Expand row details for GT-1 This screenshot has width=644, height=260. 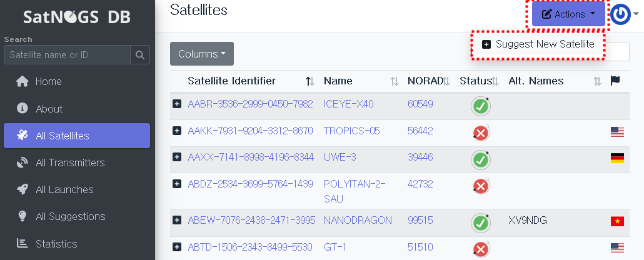click(177, 247)
